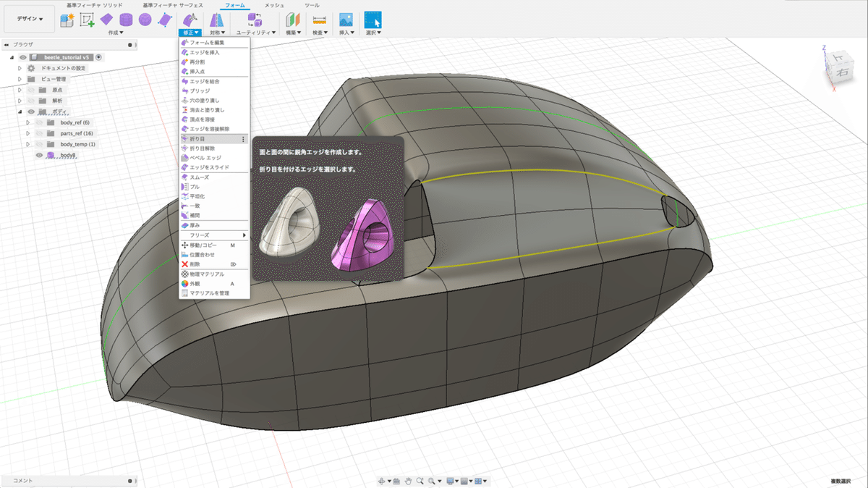
Task: Expand the ドキュメントの設定 tree node
Action: 20,68
